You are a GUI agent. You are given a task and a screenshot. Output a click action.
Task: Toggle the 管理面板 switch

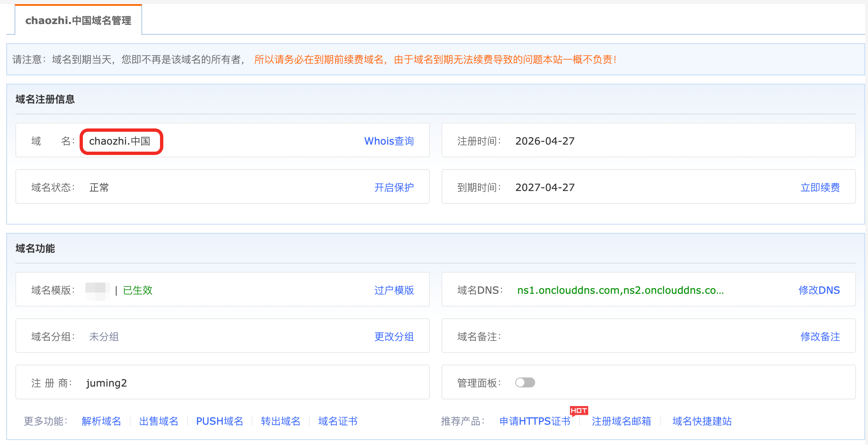tap(525, 382)
